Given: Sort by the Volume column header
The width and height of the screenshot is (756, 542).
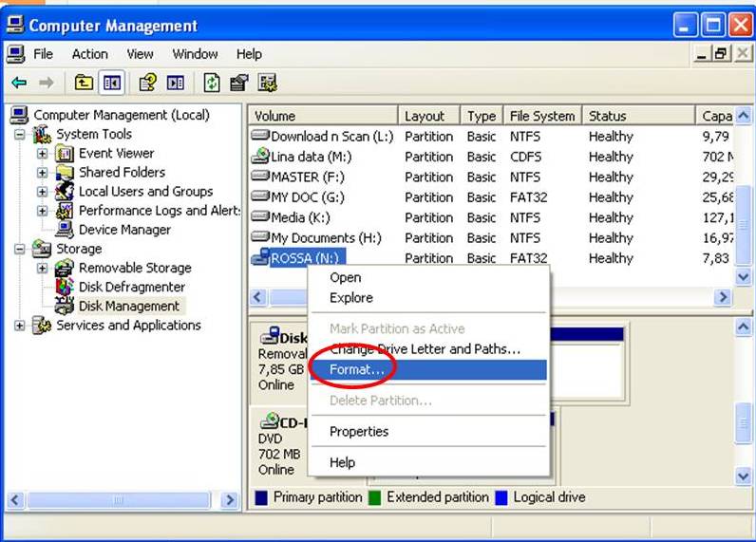Looking at the screenshot, I should point(324,116).
